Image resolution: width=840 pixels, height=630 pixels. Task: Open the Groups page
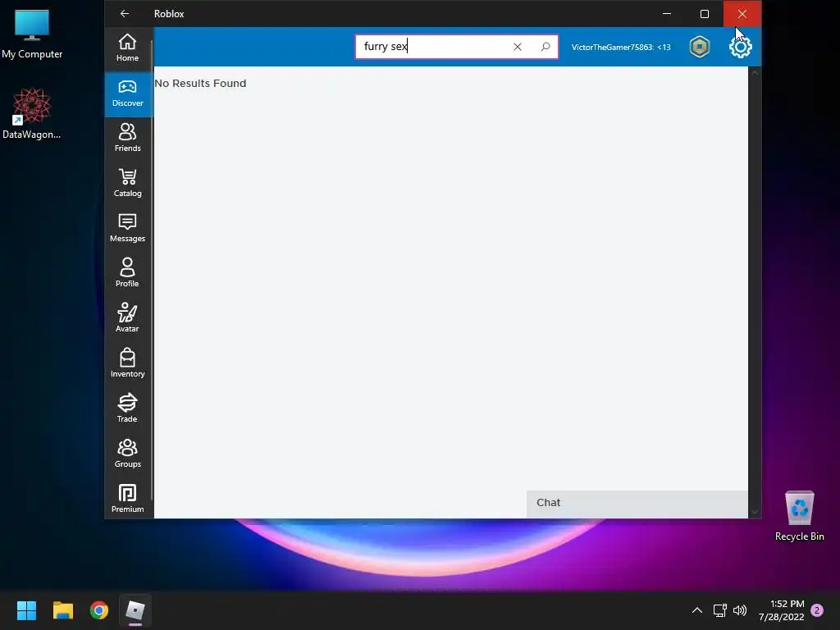[127, 453]
